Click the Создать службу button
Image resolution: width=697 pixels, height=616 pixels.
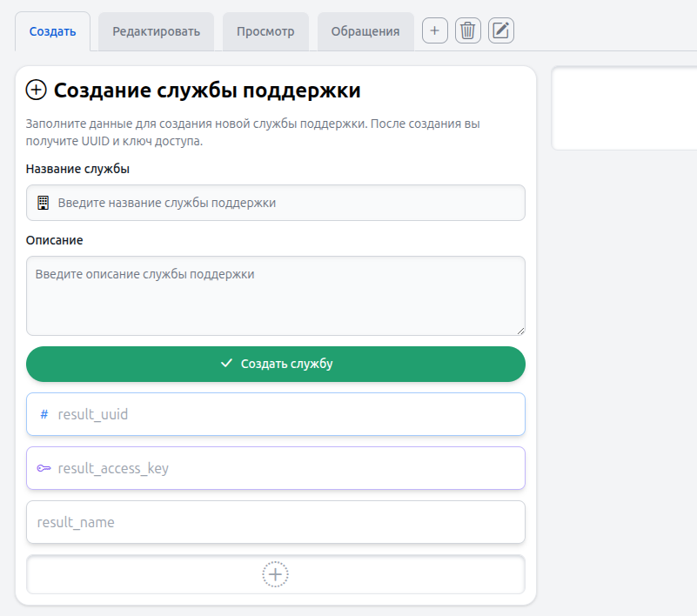coord(276,364)
